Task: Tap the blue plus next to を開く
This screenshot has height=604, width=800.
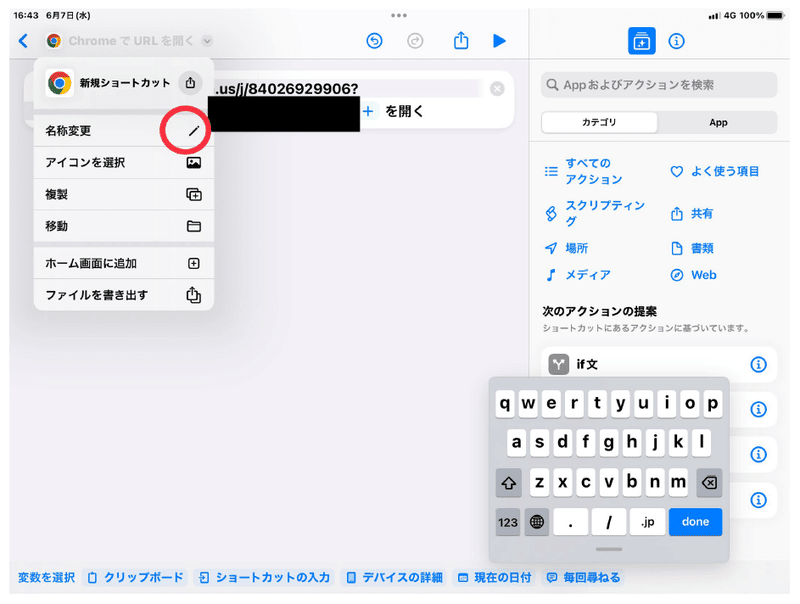Action: (x=368, y=111)
